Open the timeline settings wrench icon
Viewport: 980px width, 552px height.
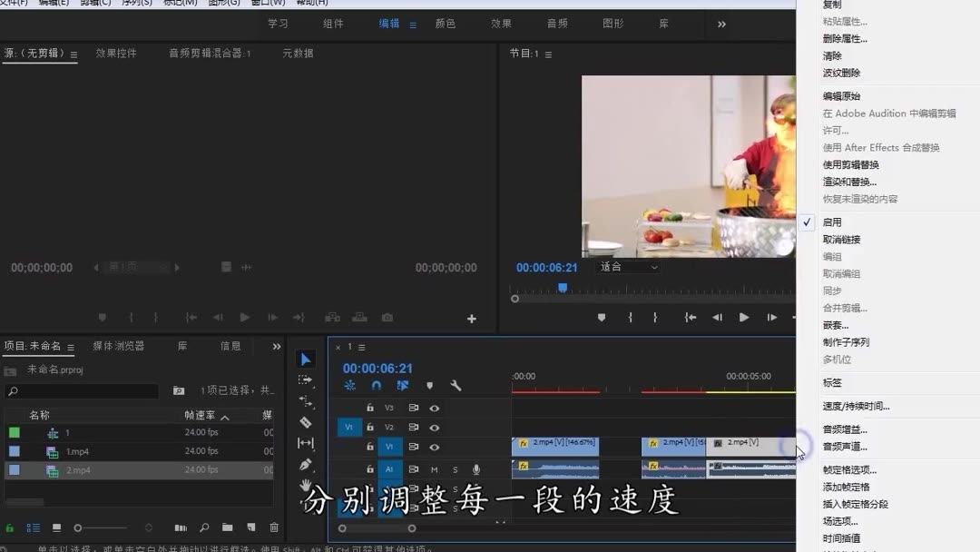pyautogui.click(x=455, y=385)
